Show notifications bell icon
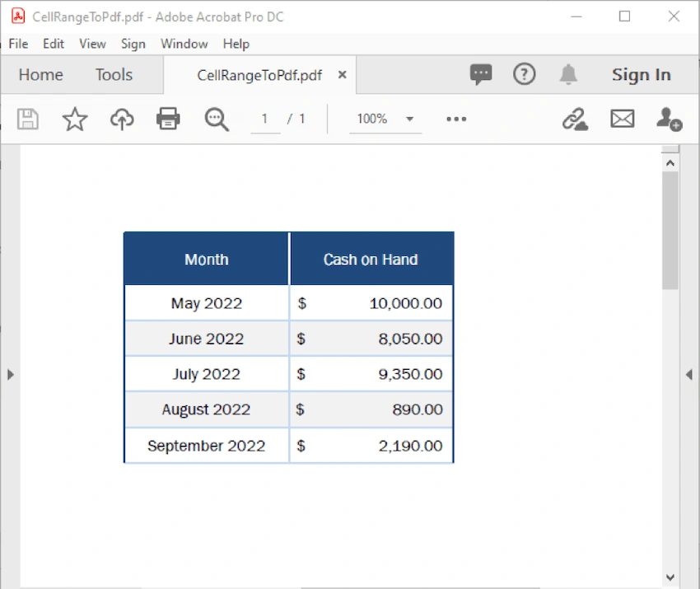700x589 pixels. (568, 74)
